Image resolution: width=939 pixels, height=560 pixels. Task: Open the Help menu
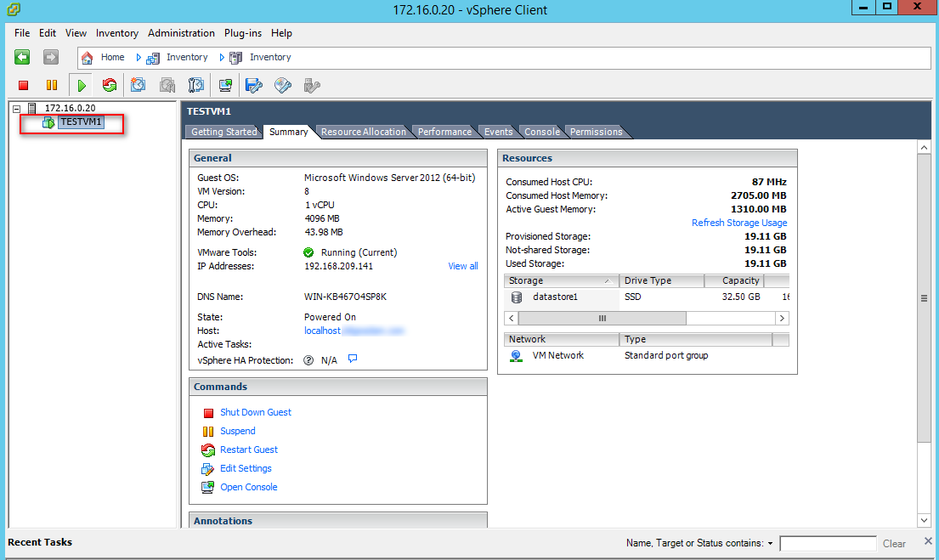tap(281, 33)
